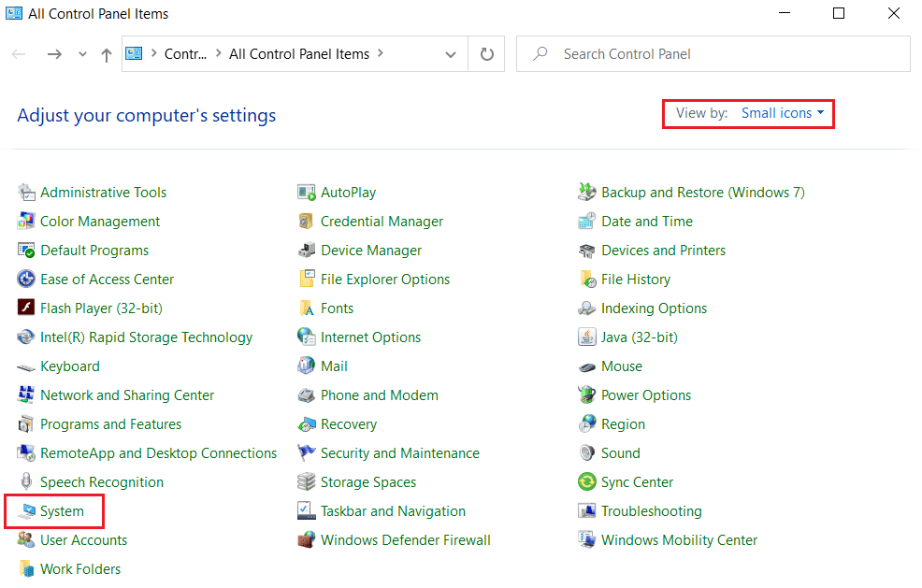Click the Control Panel breadcrumb segment
The width and height of the screenshot is (922, 588).
coord(185,54)
